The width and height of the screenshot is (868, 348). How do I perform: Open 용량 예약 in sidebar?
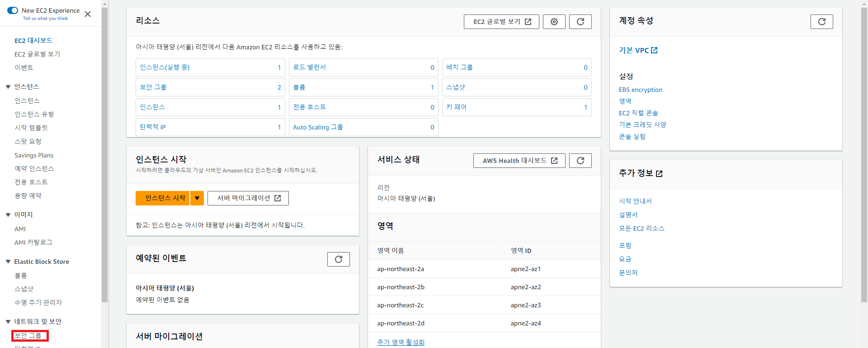28,195
